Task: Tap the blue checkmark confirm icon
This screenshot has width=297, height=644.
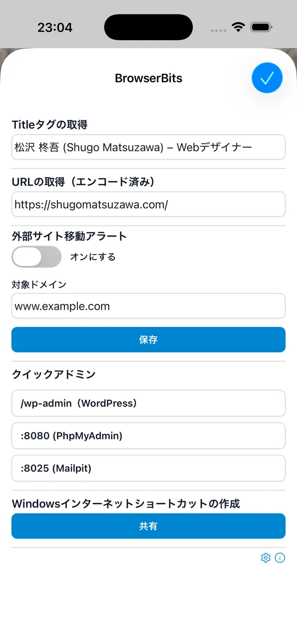Action: (267, 78)
